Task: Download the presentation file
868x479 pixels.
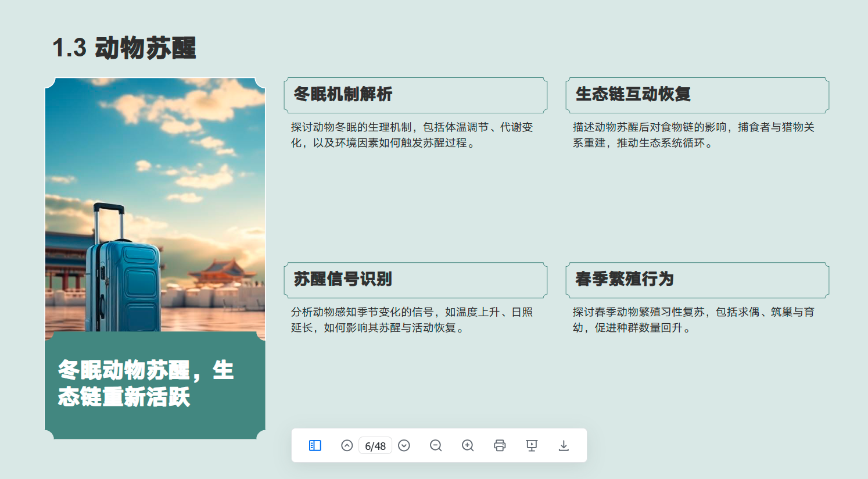Action: (564, 445)
